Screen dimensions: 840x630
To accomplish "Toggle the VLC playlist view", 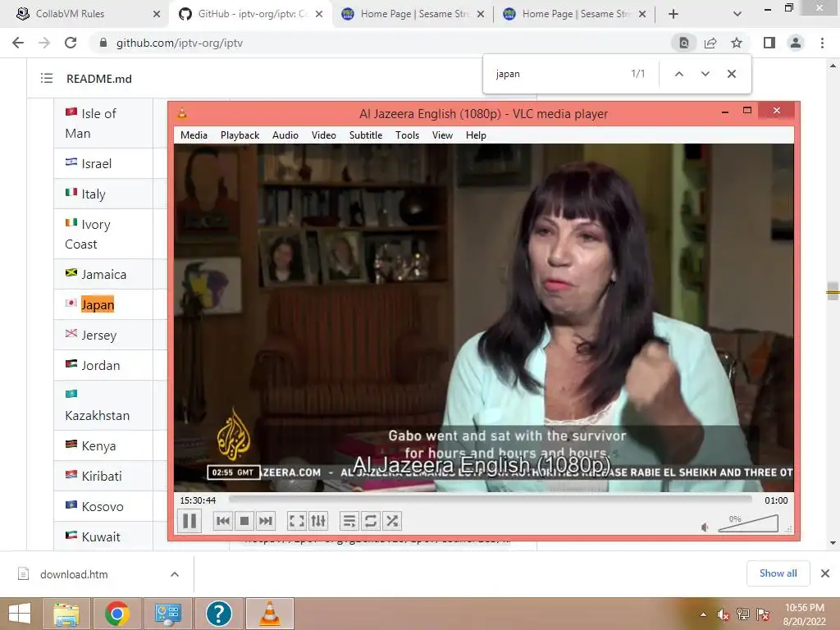I will tap(349, 521).
